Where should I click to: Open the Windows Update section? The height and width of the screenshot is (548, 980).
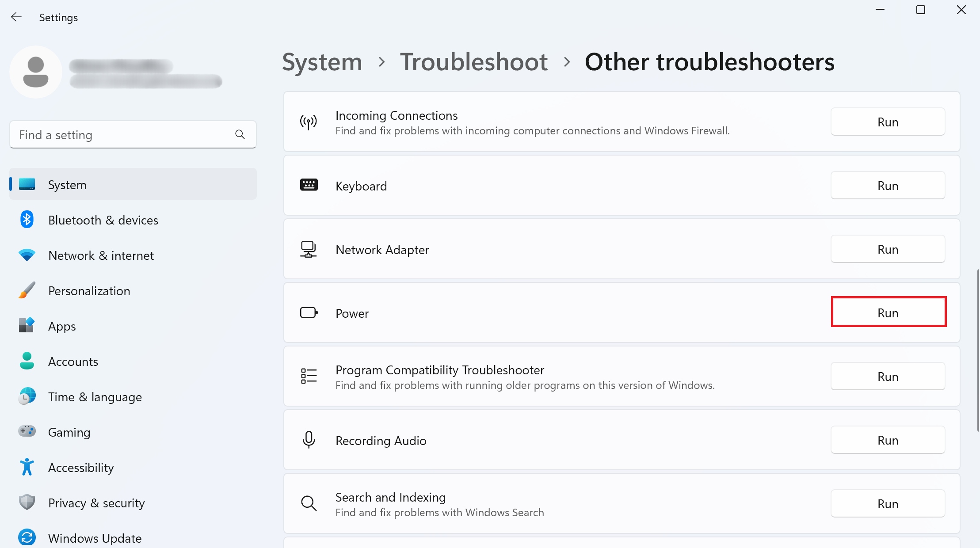click(x=95, y=538)
